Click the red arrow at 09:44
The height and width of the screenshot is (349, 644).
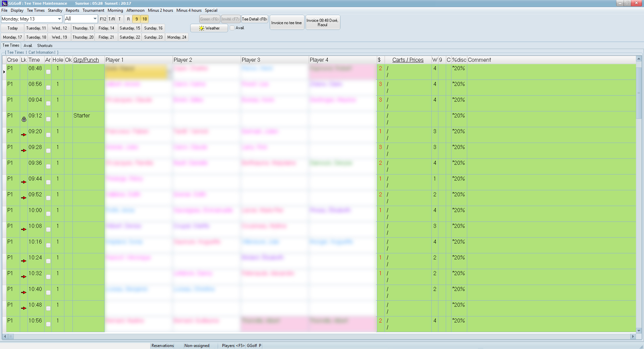23,182
